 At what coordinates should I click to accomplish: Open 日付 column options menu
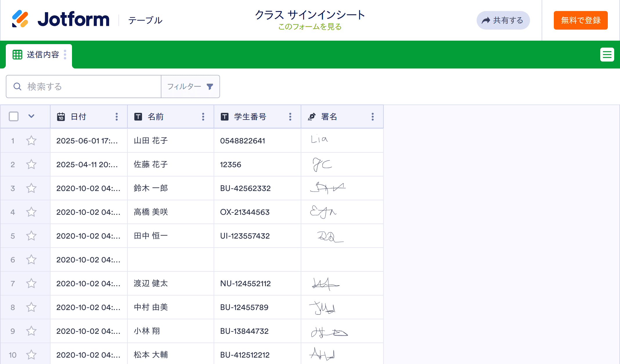(x=117, y=117)
